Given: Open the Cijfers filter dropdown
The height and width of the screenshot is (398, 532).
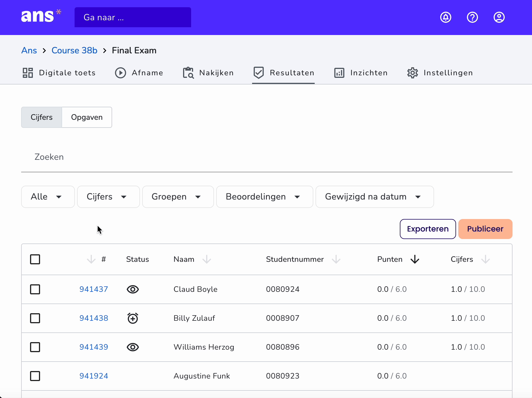Looking at the screenshot, I should pos(109,197).
